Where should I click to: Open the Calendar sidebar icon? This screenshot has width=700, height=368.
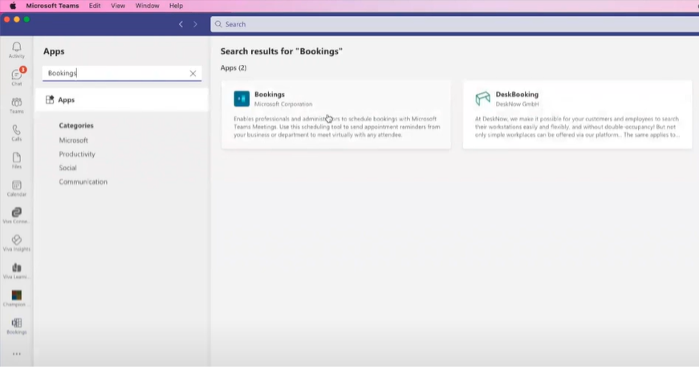click(x=17, y=188)
